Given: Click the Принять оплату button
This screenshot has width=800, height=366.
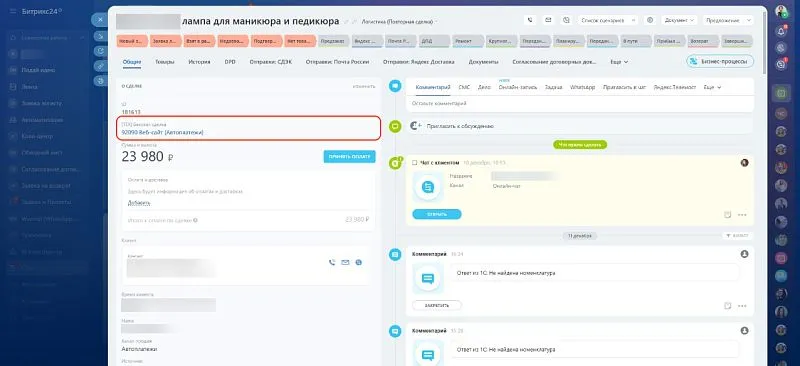Looking at the screenshot, I should (349, 157).
